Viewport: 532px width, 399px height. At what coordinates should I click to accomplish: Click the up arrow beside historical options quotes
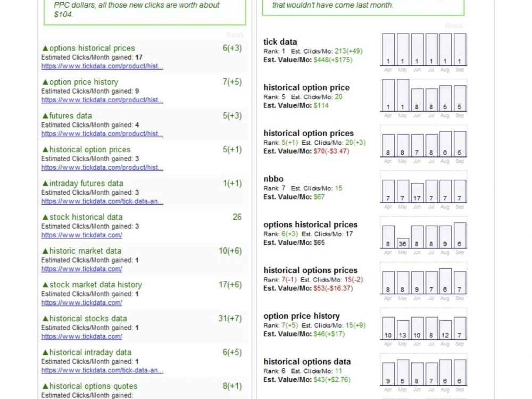(x=45, y=386)
